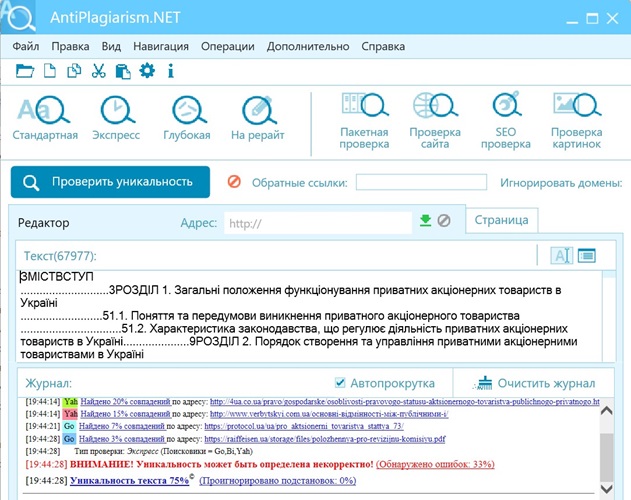The height and width of the screenshot is (500, 631).
Task: Show program info with the i icon
Action: 171,71
